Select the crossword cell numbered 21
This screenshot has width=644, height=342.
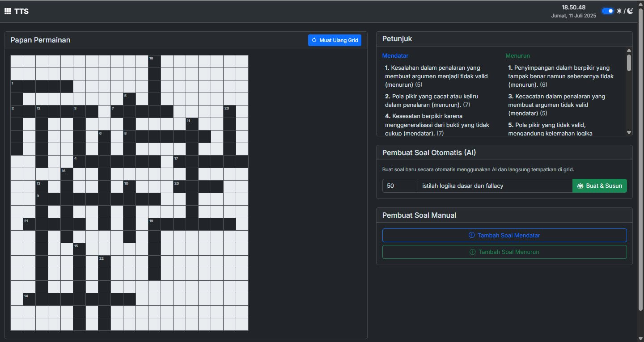pos(29,224)
